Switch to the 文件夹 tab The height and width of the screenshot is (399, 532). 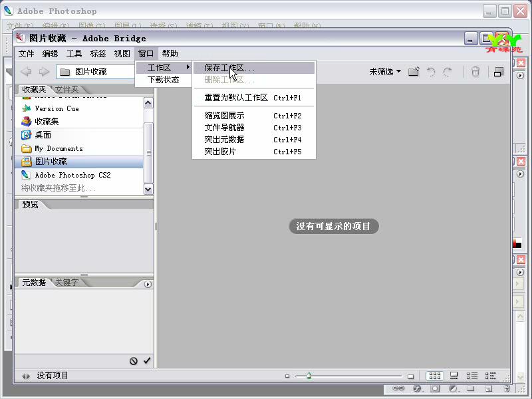pos(67,90)
